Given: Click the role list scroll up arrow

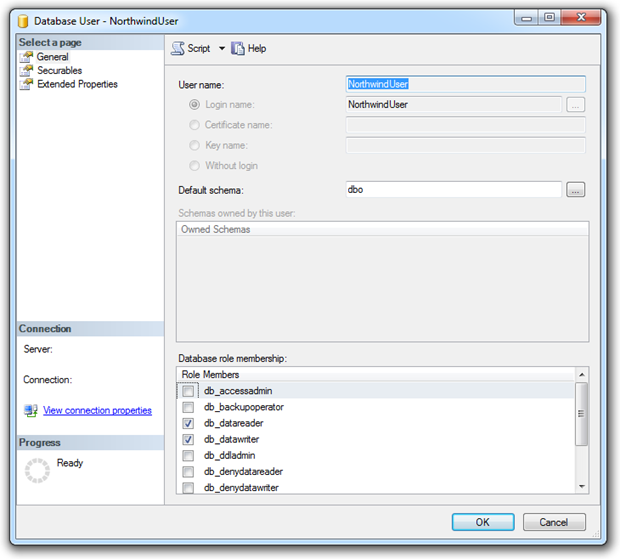Looking at the screenshot, I should click(x=582, y=374).
